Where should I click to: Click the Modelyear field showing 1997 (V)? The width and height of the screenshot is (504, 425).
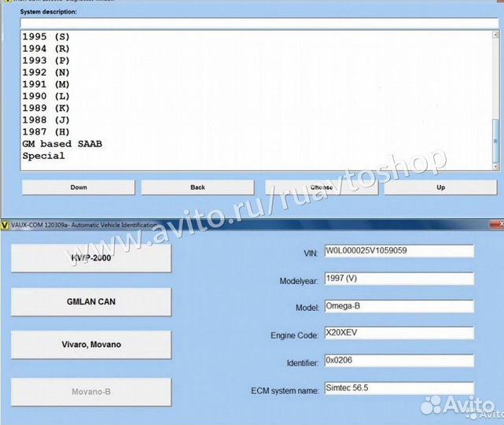click(x=399, y=279)
